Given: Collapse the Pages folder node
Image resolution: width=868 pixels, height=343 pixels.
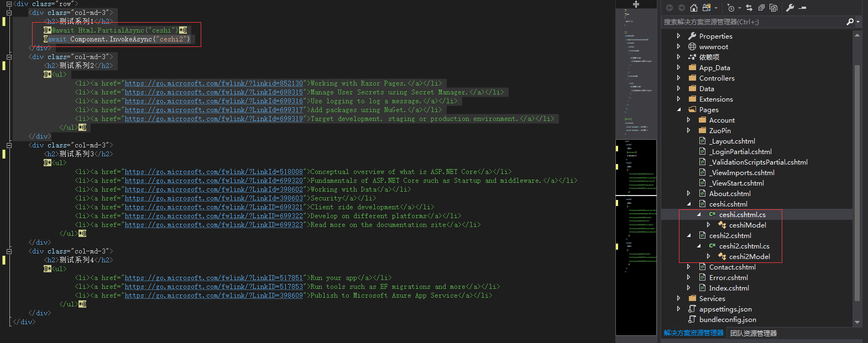Looking at the screenshot, I should 679,110.
